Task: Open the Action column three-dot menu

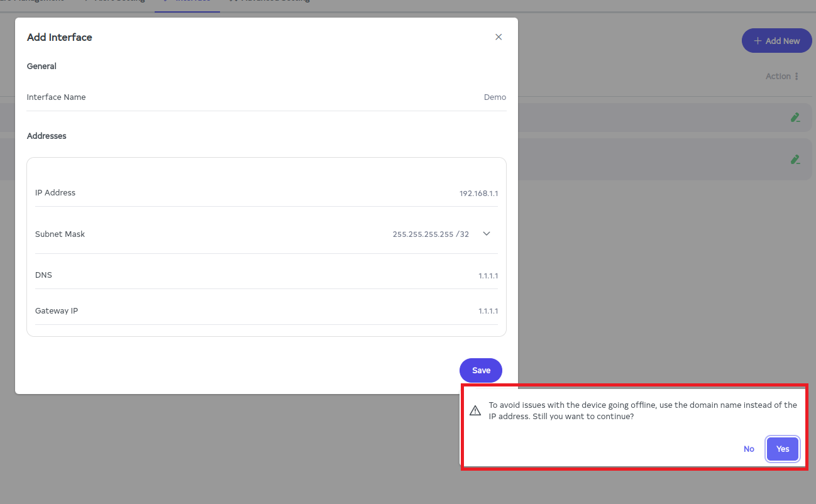Action: tap(797, 77)
